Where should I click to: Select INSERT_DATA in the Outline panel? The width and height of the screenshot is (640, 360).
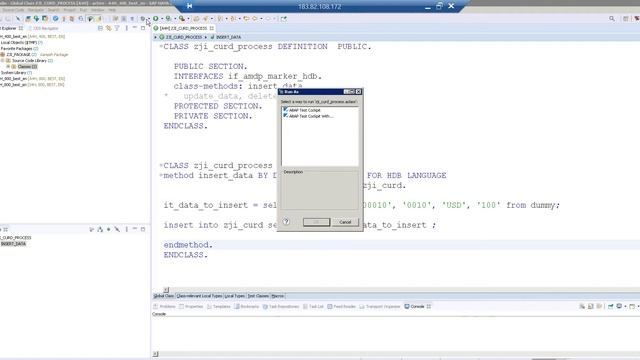pyautogui.click(x=13, y=244)
